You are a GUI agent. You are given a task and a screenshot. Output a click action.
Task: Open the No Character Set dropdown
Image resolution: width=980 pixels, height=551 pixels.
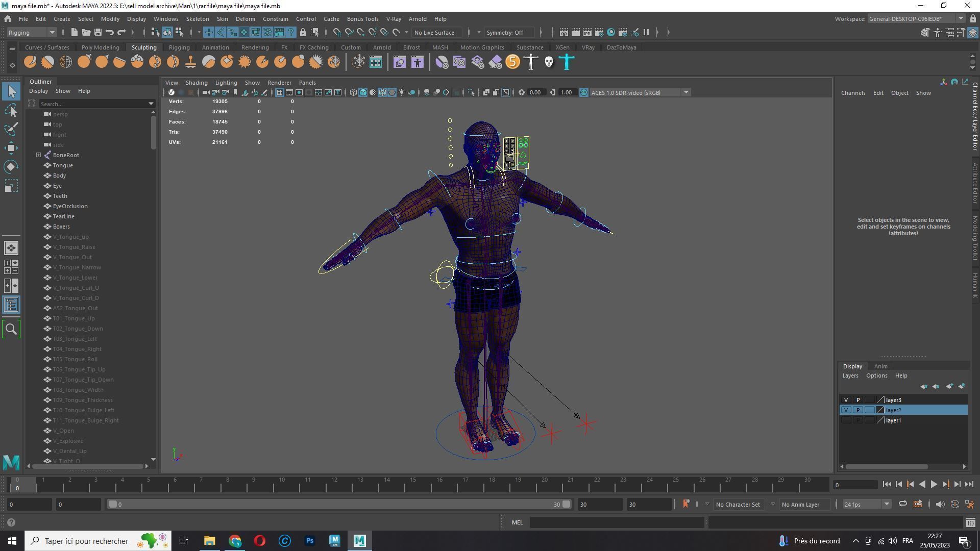(740, 504)
